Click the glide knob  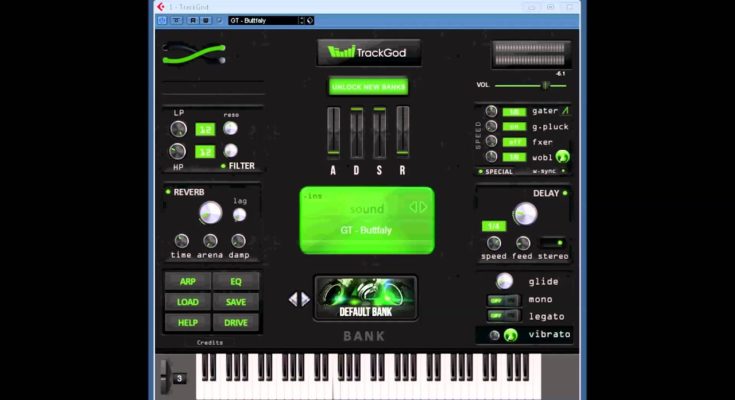504,281
